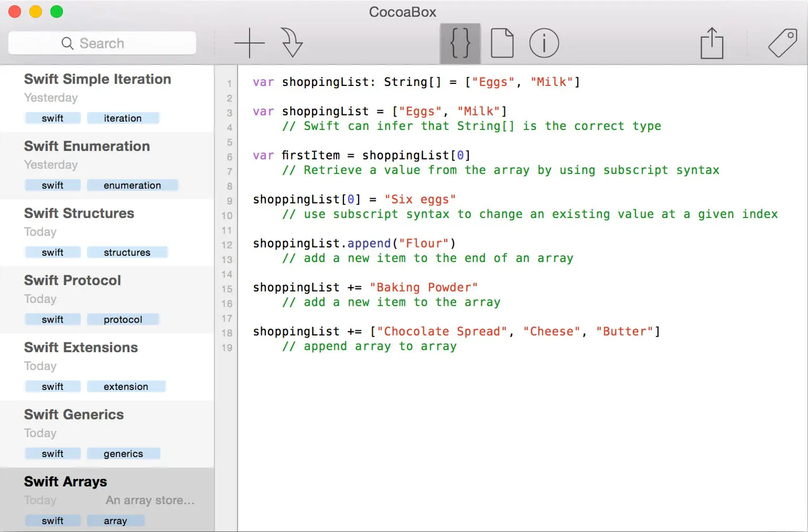Click line number 1 in gutter
Screen dimensions: 808x532
tap(229, 84)
